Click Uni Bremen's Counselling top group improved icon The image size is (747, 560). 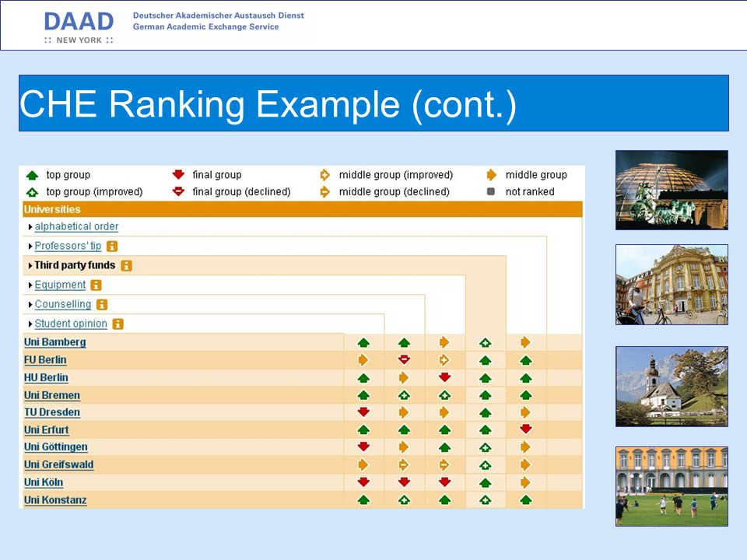point(404,395)
